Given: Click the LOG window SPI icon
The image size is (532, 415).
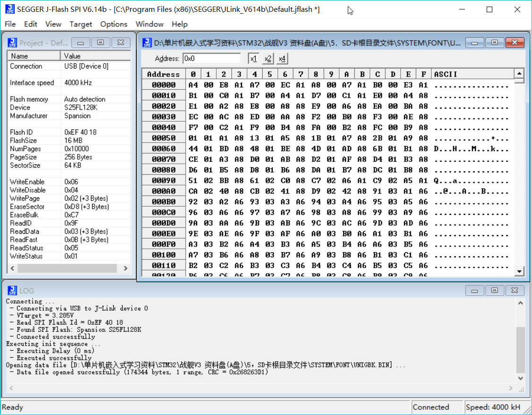Looking at the screenshot, I should click(12, 290).
